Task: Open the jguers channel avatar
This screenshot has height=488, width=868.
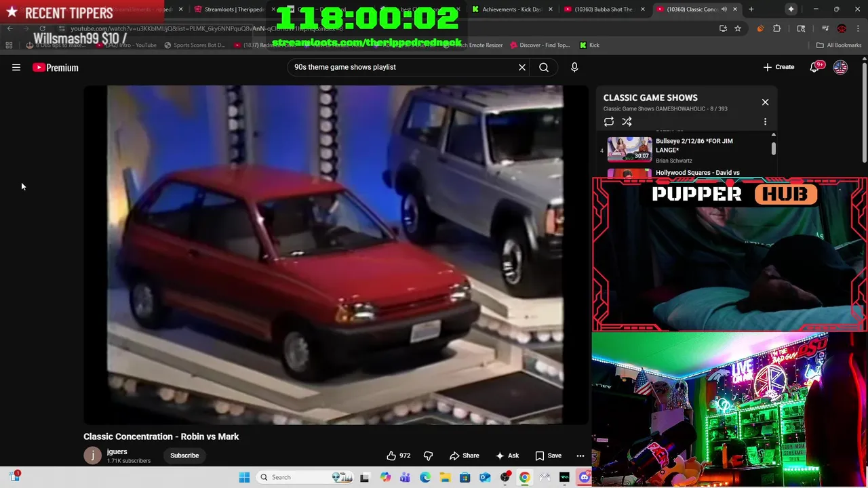Action: pos(92,455)
